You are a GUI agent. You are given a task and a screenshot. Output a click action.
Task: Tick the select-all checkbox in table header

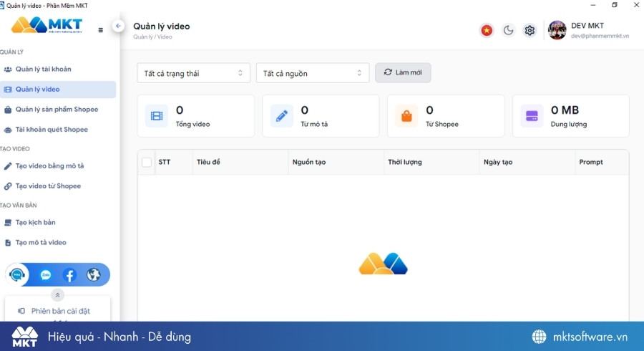(x=147, y=162)
